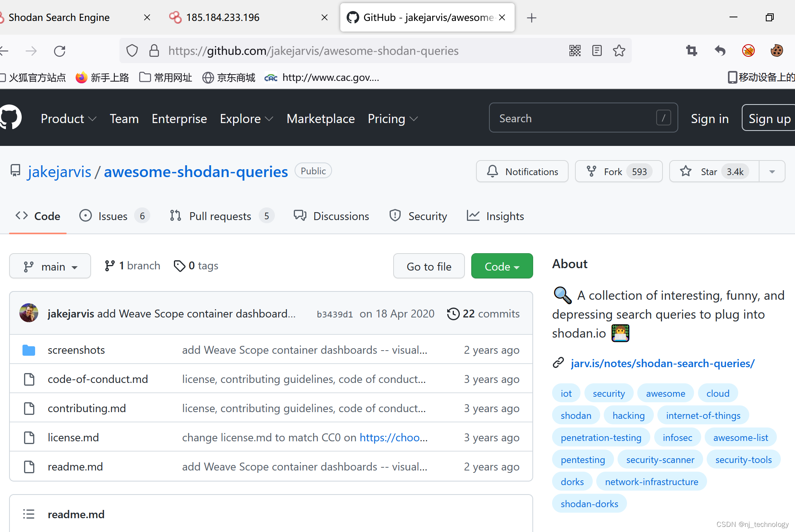Click the browser address bar URL
The height and width of the screenshot is (532, 795).
click(313, 50)
